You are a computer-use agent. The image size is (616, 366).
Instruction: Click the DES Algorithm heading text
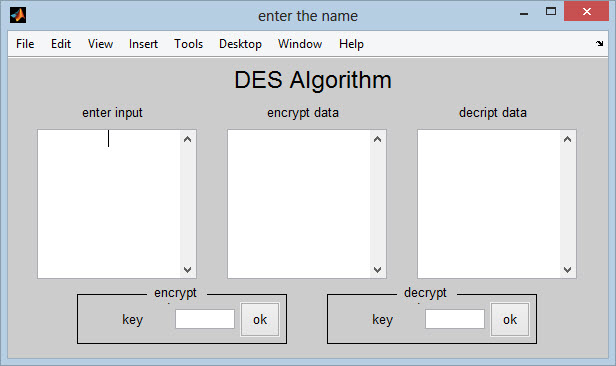pyautogui.click(x=313, y=80)
